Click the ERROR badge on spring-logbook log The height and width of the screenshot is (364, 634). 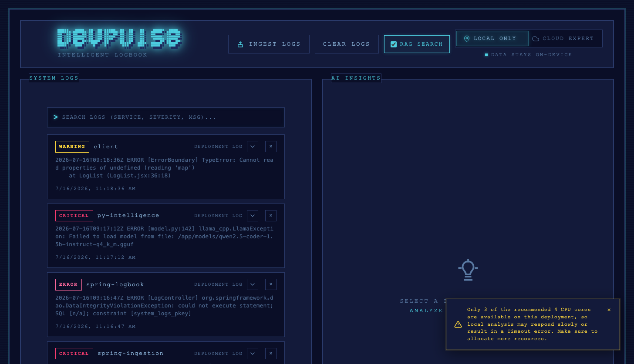click(x=68, y=284)
